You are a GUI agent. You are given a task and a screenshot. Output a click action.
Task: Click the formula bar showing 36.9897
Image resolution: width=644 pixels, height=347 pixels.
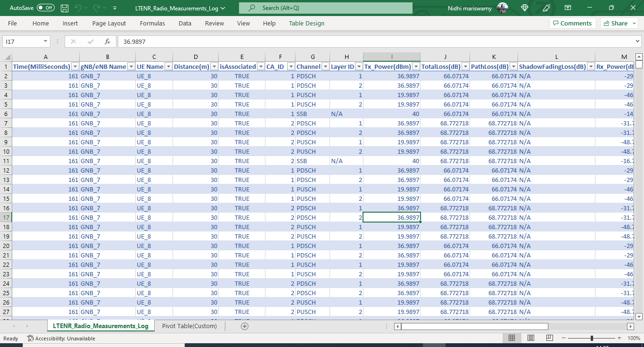[x=375, y=41]
